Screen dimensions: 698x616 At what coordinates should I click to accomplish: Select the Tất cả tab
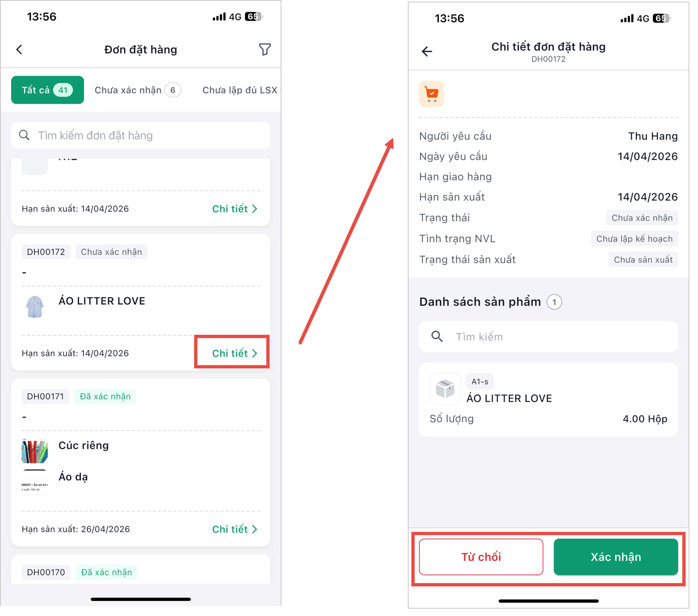47,90
